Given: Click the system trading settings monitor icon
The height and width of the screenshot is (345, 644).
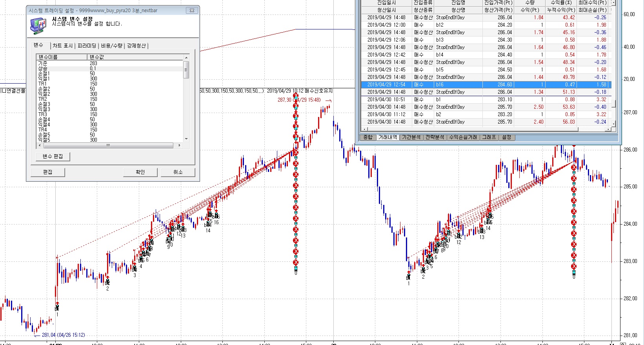Looking at the screenshot, I should (x=38, y=26).
